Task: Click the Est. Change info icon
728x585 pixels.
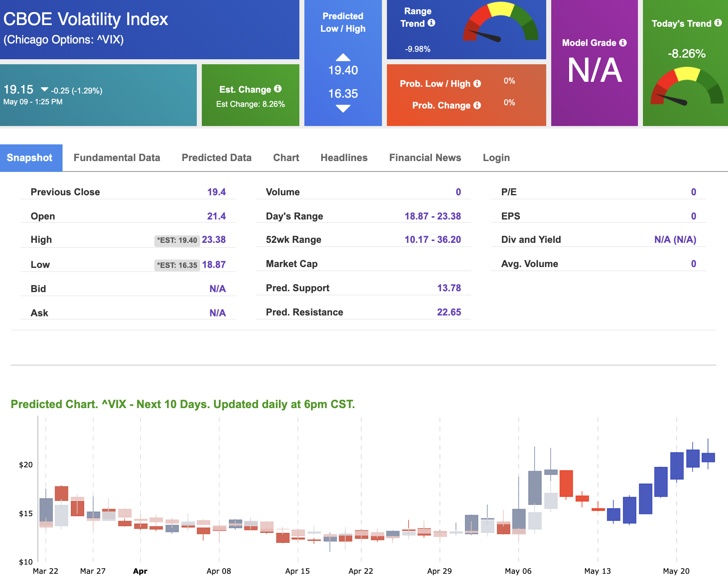Action: click(x=278, y=89)
